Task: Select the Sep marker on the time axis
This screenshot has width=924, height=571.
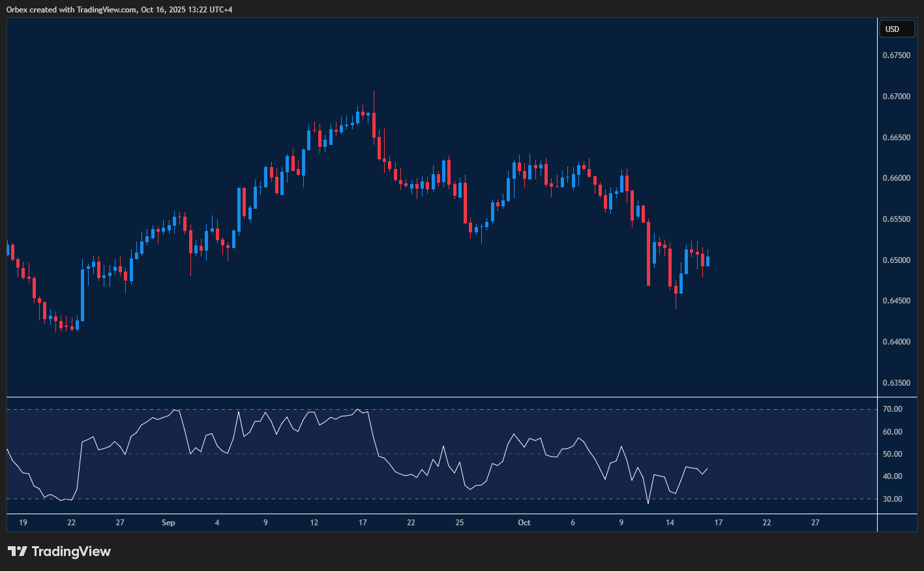Action: pos(168,523)
